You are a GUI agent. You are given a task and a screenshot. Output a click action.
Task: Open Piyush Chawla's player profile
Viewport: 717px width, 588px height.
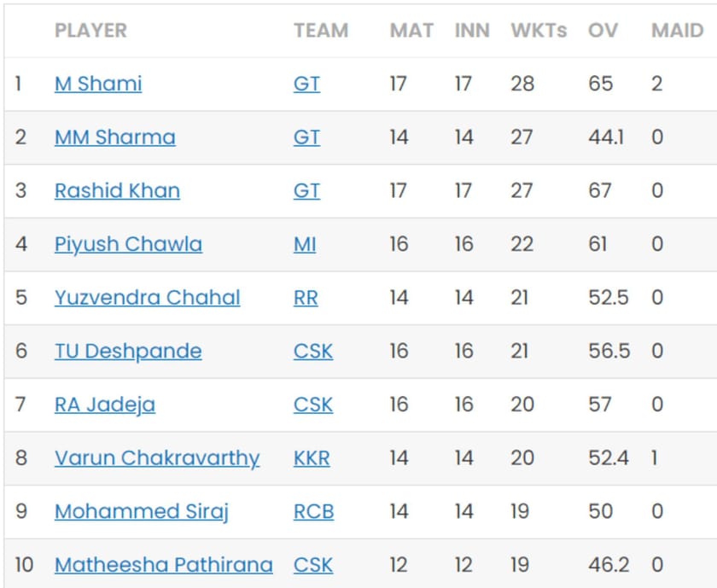[x=126, y=244]
